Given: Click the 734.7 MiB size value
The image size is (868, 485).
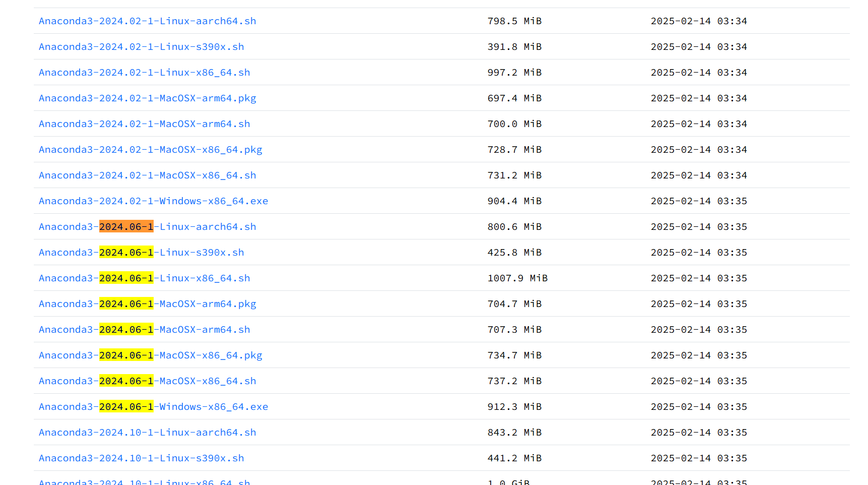Looking at the screenshot, I should tap(515, 355).
